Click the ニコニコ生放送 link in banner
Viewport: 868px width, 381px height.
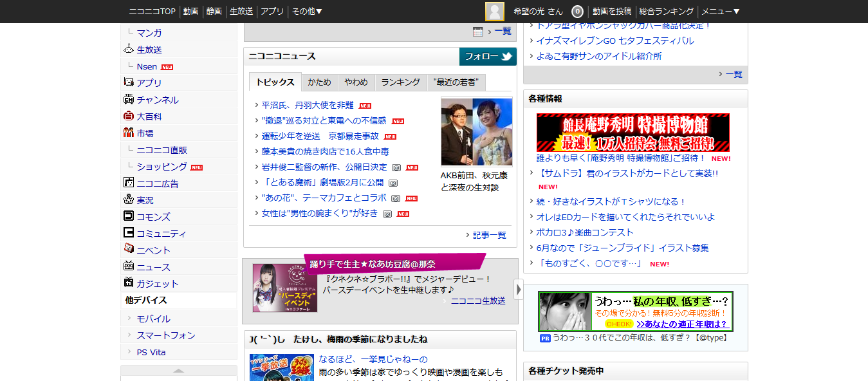[478, 301]
